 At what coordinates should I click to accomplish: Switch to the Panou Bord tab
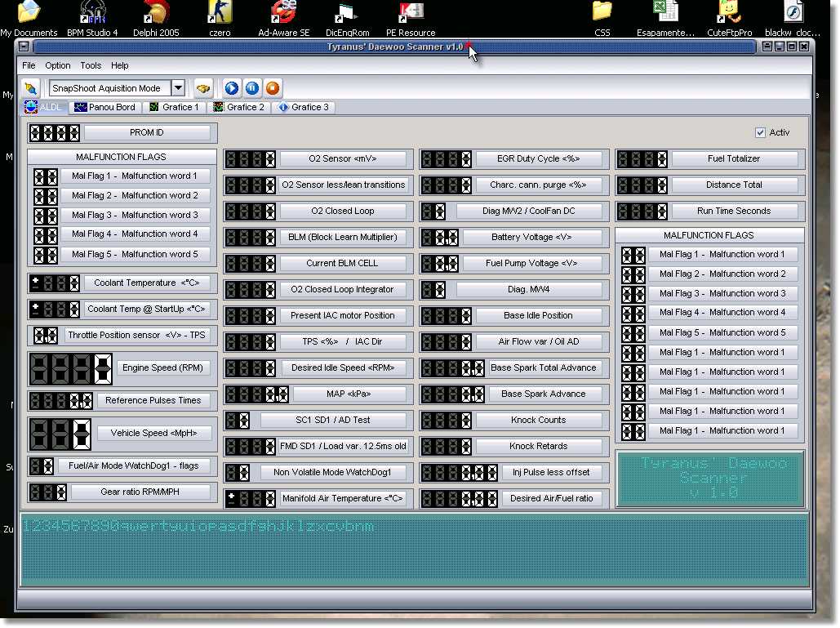click(104, 107)
